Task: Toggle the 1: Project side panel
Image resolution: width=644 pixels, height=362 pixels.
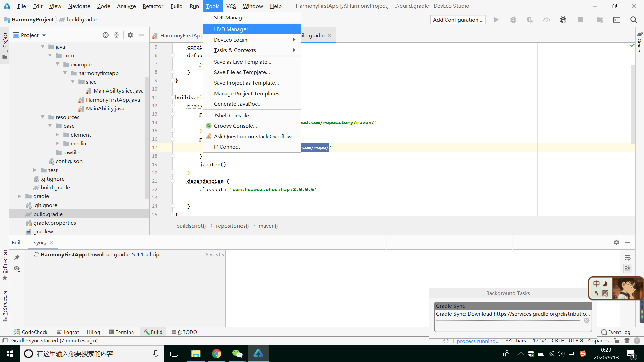Action: tap(5, 46)
